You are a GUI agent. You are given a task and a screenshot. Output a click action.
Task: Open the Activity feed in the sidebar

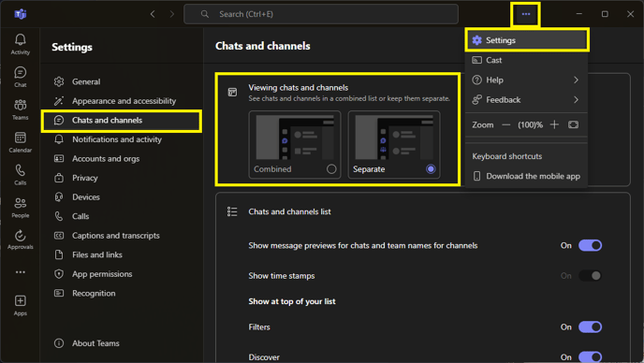[x=21, y=44]
